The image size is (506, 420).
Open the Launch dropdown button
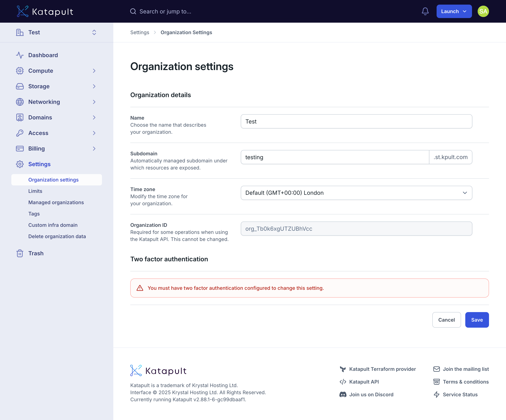click(454, 11)
